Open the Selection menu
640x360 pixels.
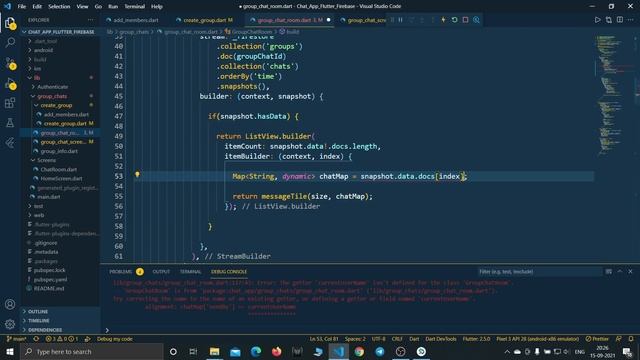[x=59, y=7]
